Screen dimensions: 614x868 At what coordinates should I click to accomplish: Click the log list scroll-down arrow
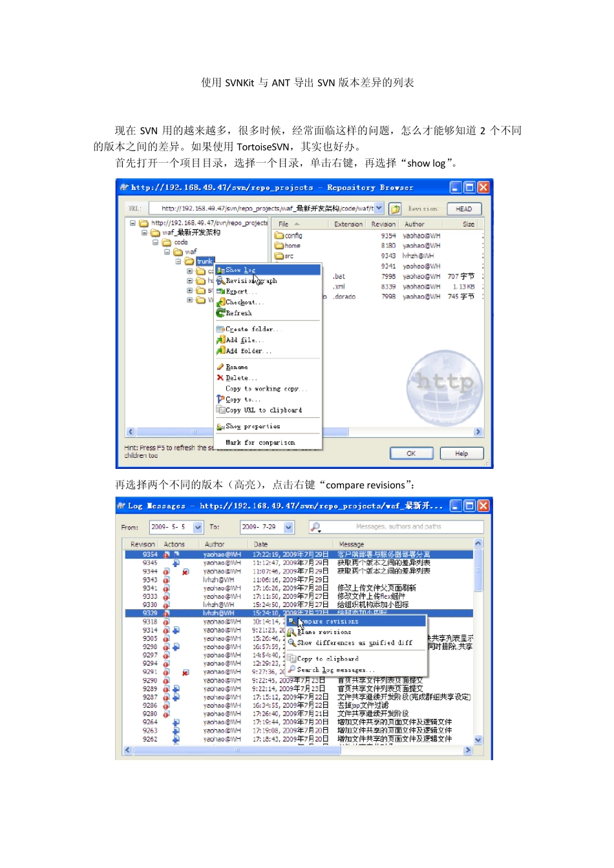tap(478, 739)
